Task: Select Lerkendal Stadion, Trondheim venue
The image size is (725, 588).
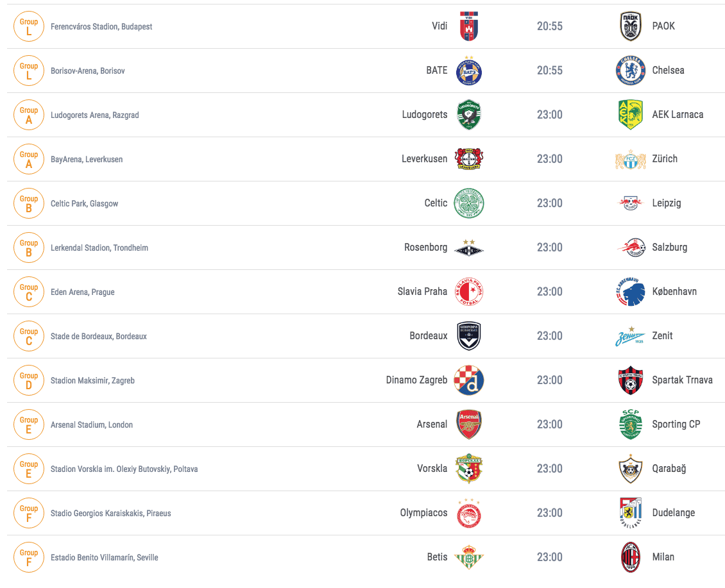Action: pos(99,248)
